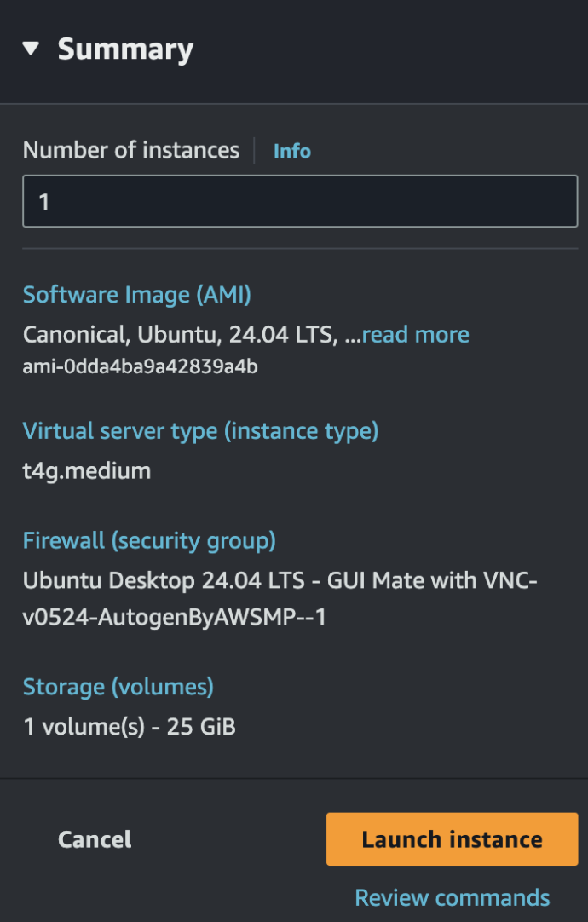The width and height of the screenshot is (588, 922).
Task: Click the 1 volume(s) - 25 GiB text
Action: [128, 726]
